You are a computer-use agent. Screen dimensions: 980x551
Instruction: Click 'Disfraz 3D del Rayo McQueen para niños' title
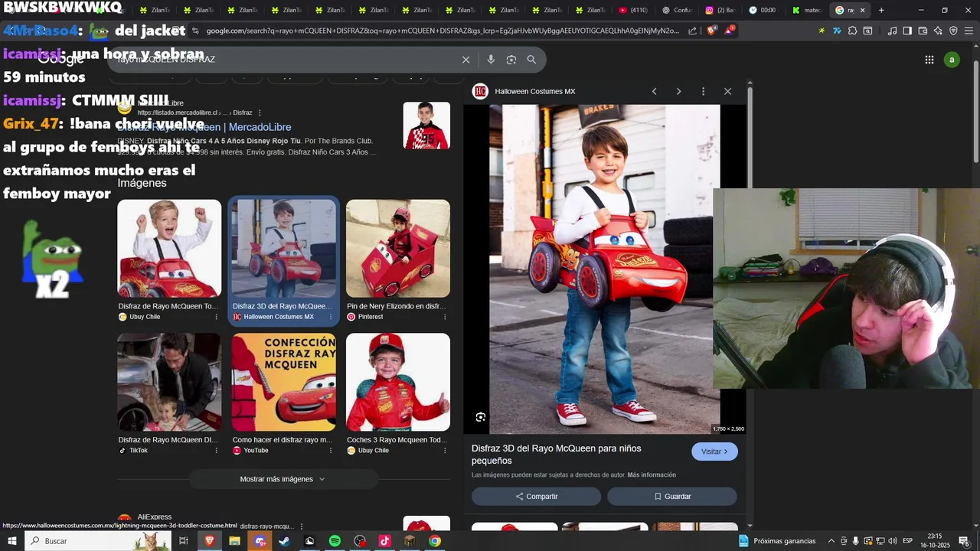pyautogui.click(x=557, y=455)
